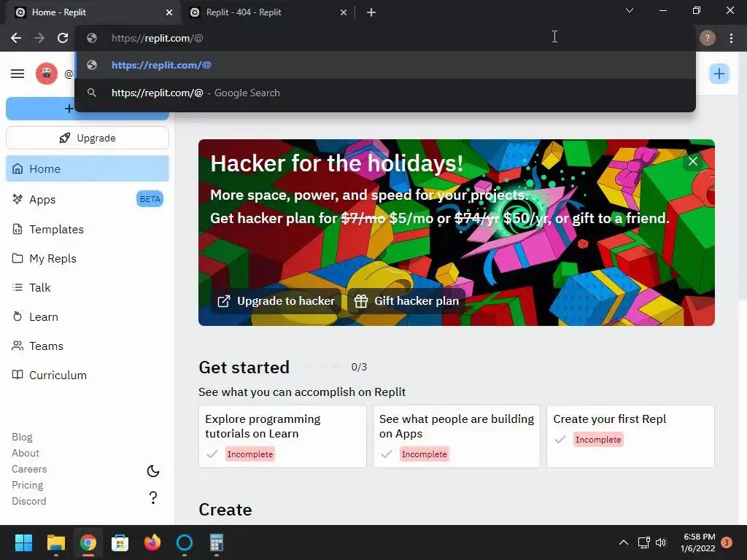The width and height of the screenshot is (747, 560).
Task: Close the Home - Replit tab
Action: (x=169, y=12)
